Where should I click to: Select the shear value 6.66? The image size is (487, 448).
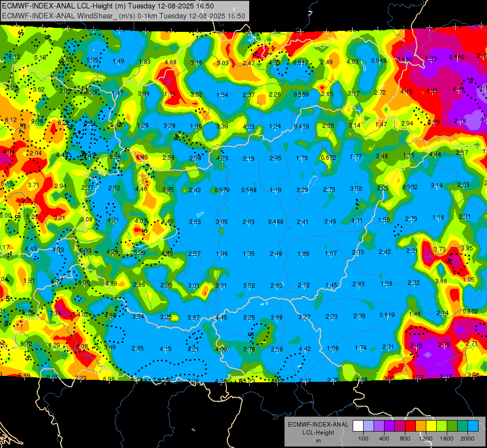pos(115,157)
